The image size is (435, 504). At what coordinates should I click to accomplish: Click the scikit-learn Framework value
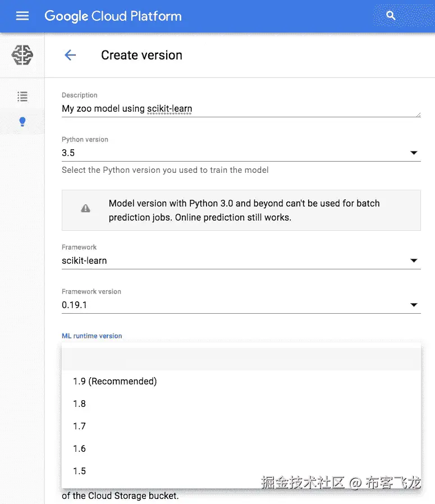[84, 260]
